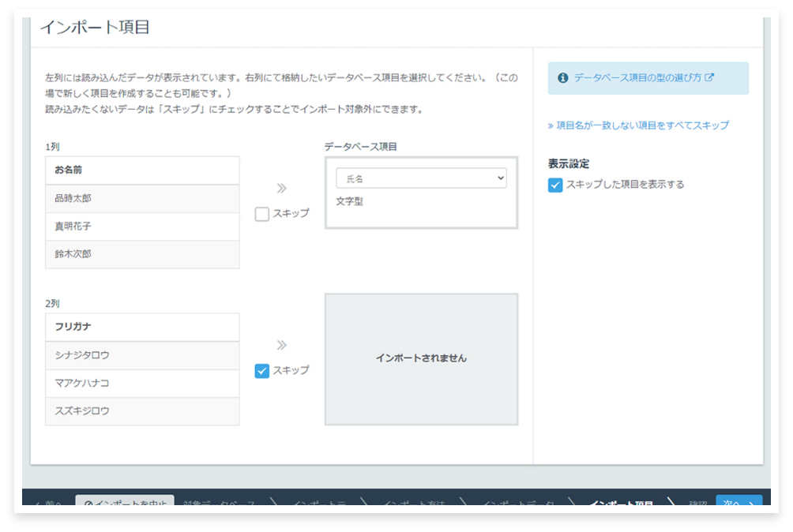Click the cancel icon on インポートを中止 button
The image size is (793, 532).
pyautogui.click(x=88, y=504)
